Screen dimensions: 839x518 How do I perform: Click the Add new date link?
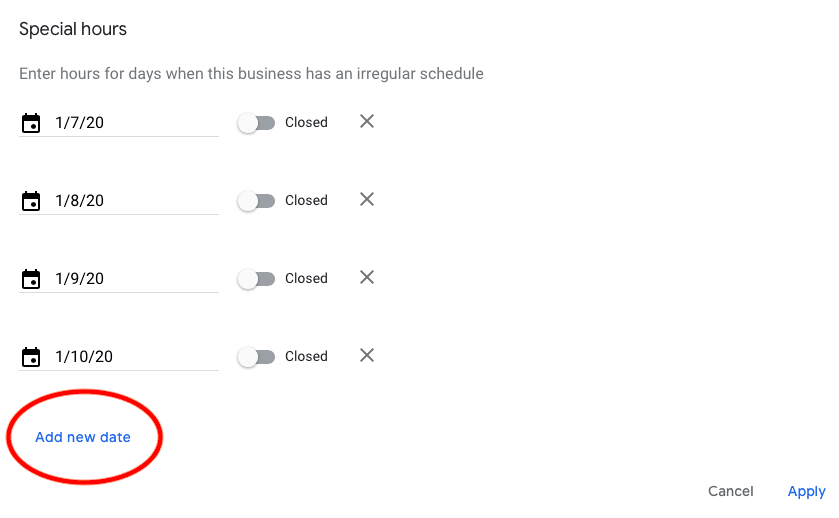point(83,437)
